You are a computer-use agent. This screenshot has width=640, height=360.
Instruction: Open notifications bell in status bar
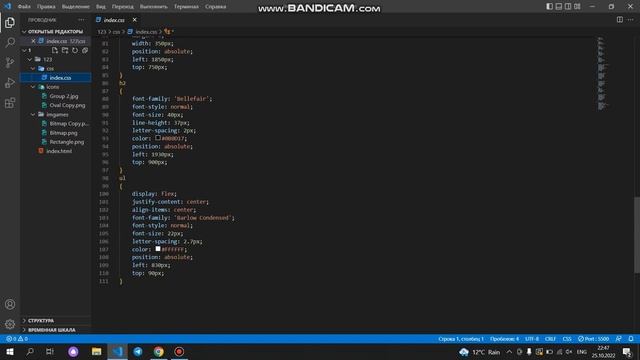[631, 339]
